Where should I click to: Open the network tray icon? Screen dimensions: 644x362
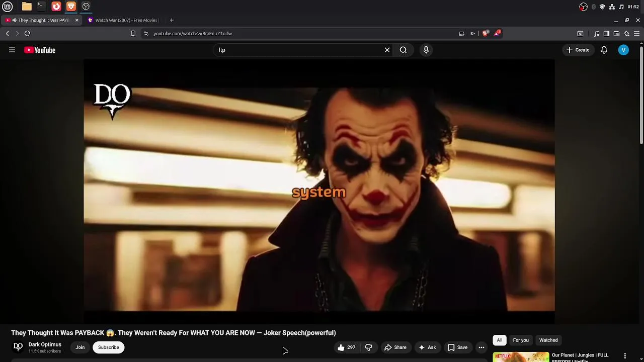click(x=612, y=7)
